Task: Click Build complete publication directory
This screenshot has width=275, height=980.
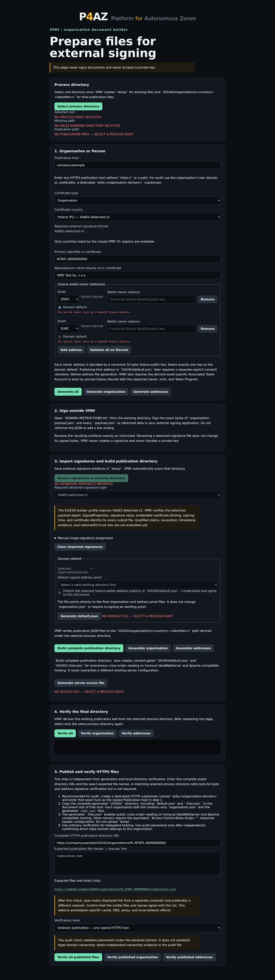Action: [x=89, y=648]
